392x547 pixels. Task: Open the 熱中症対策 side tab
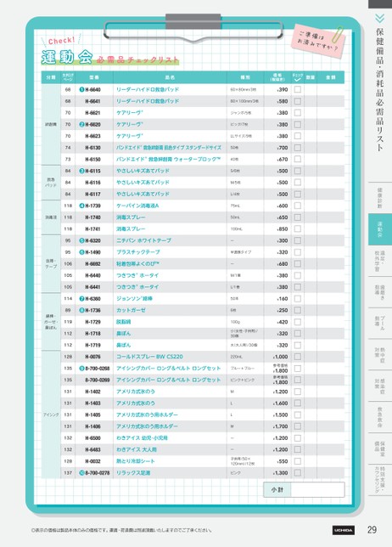coord(380,354)
